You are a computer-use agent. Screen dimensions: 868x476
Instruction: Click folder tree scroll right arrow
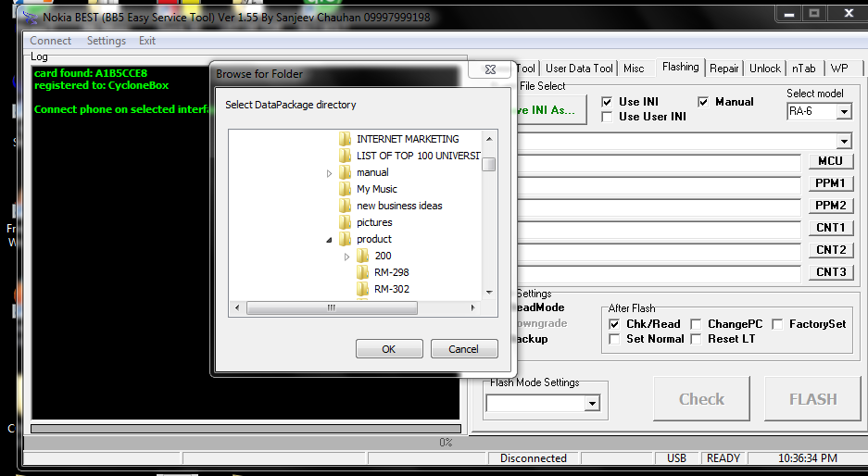pos(472,307)
